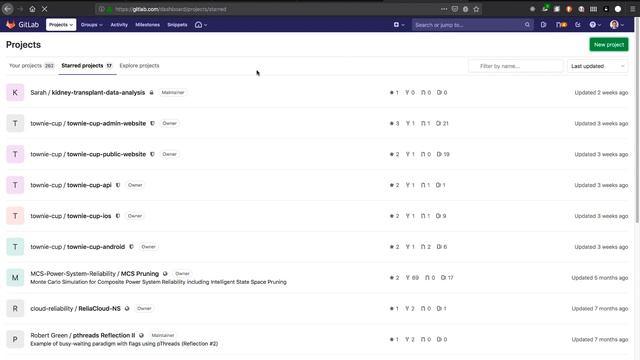Open Snippets in top navigation

coord(177,24)
